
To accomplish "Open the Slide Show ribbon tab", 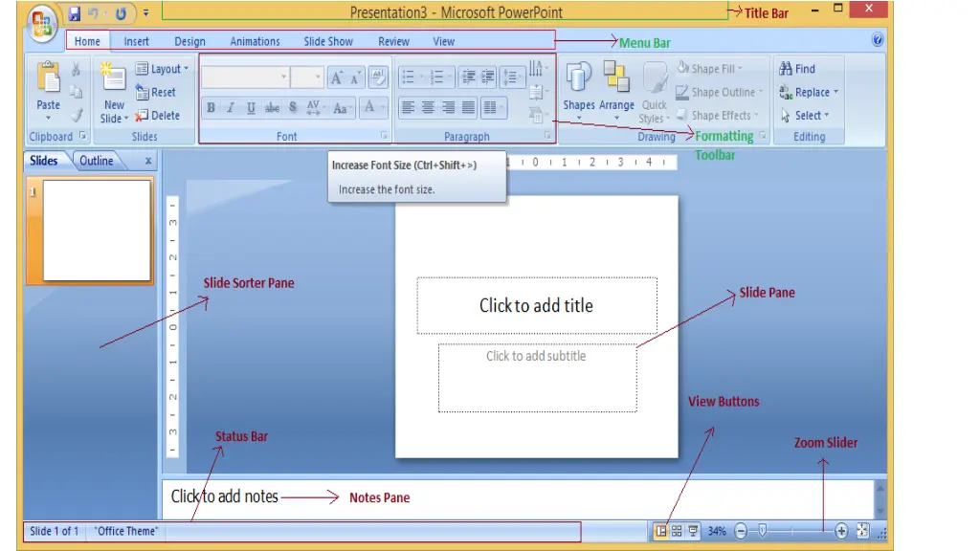I will [328, 41].
